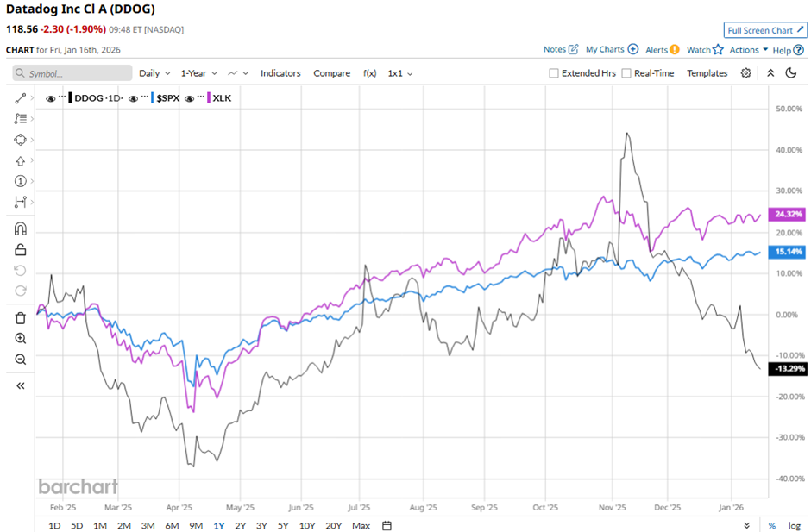Toggle percent scale at bottom right
The height and width of the screenshot is (532, 811).
pyautogui.click(x=771, y=526)
